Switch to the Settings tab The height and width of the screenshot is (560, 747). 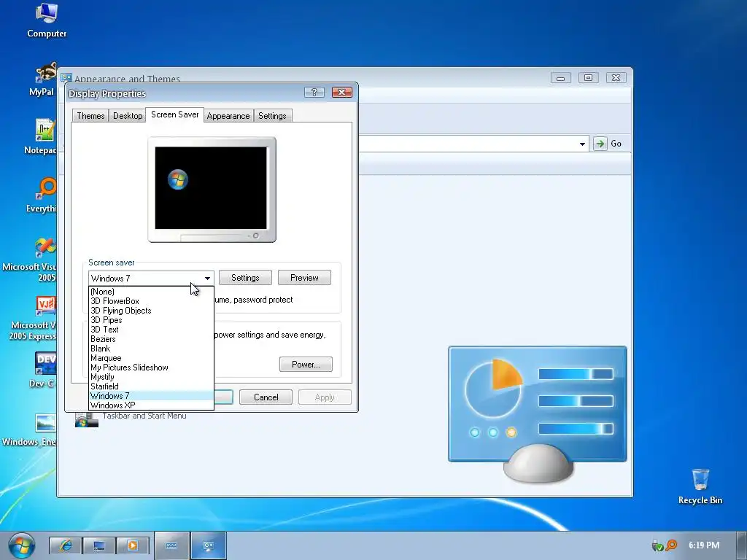click(x=272, y=116)
